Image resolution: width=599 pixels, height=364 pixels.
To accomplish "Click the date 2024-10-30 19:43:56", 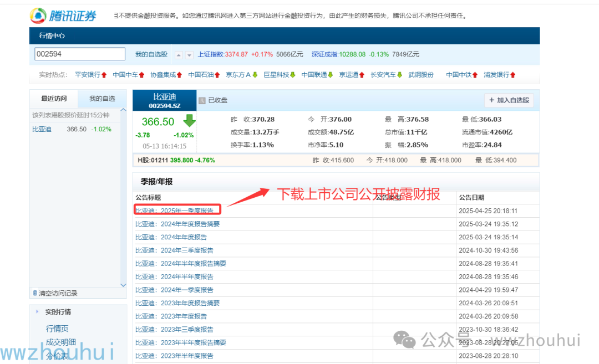I will [x=488, y=250].
